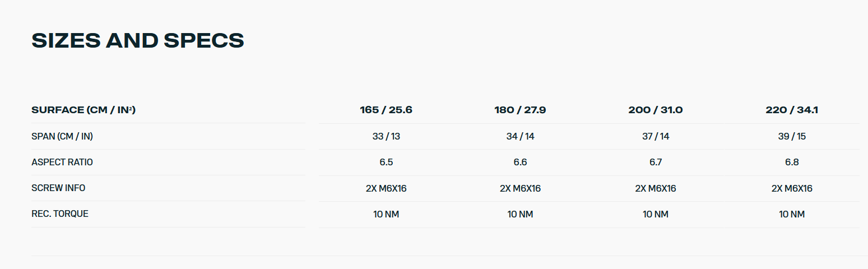Select the 200 / 31.0 surface column header

click(x=656, y=110)
